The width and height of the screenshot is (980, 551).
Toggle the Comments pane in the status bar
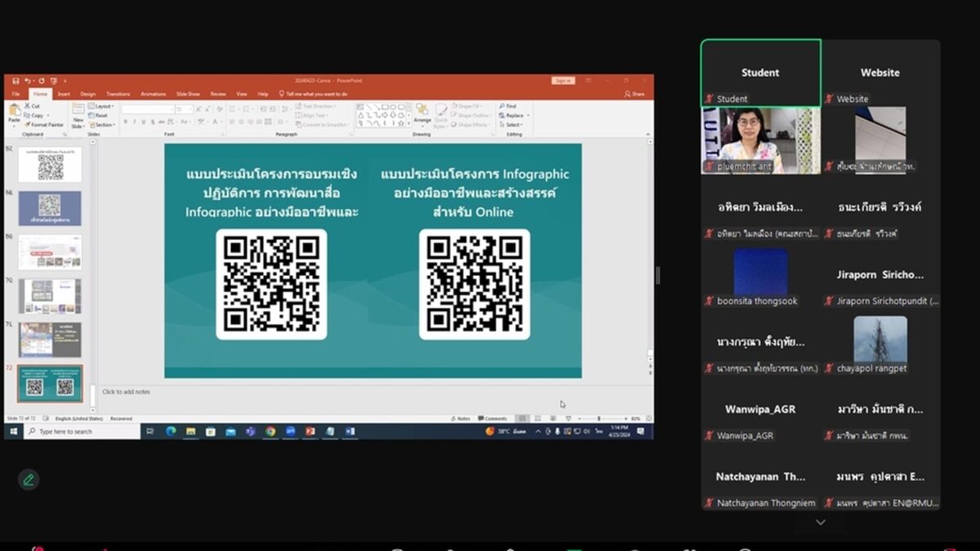click(493, 418)
